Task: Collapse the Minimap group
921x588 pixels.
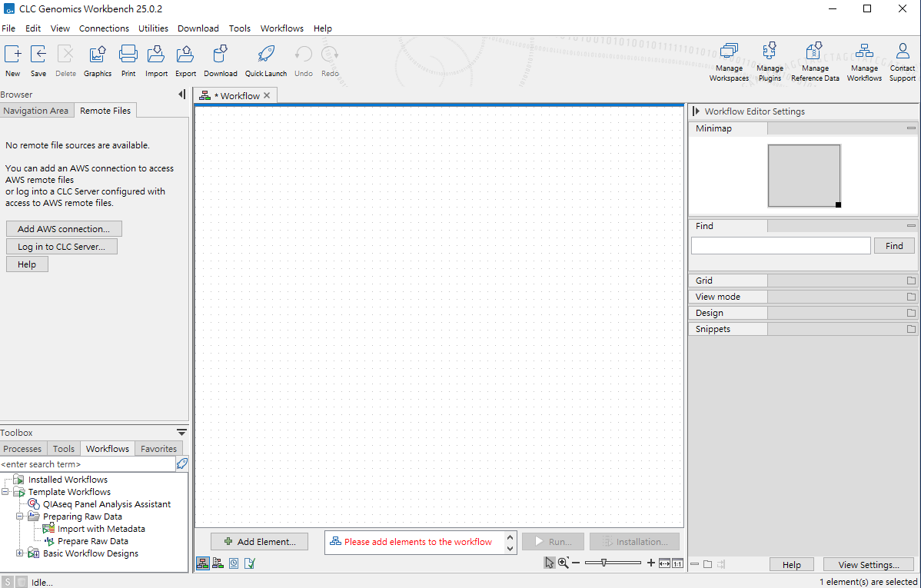Action: (x=911, y=128)
